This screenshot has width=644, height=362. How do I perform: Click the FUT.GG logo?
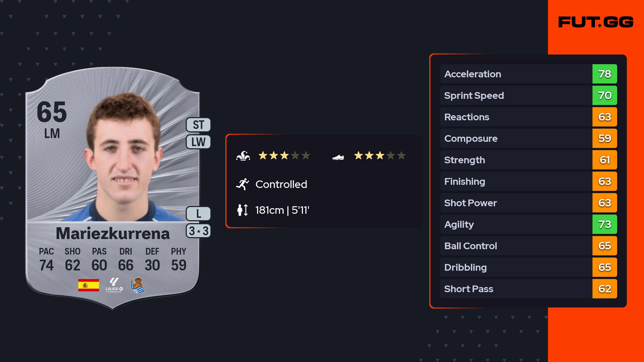click(x=596, y=22)
